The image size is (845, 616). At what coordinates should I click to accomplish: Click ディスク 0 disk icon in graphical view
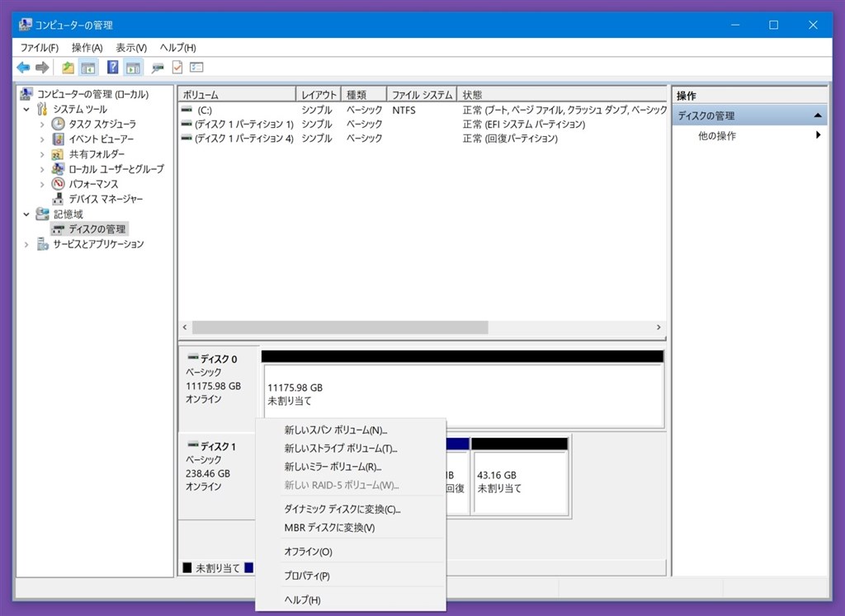tap(192, 357)
